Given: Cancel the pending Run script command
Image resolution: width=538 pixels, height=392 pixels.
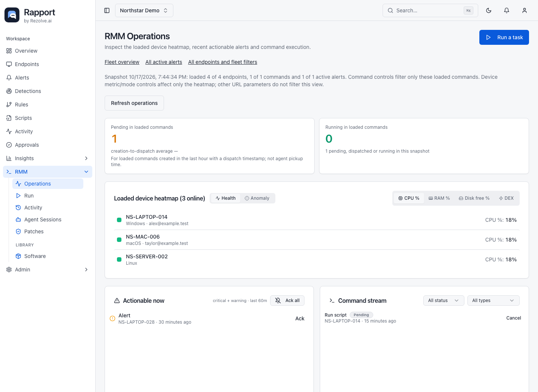Looking at the screenshot, I should [514, 318].
